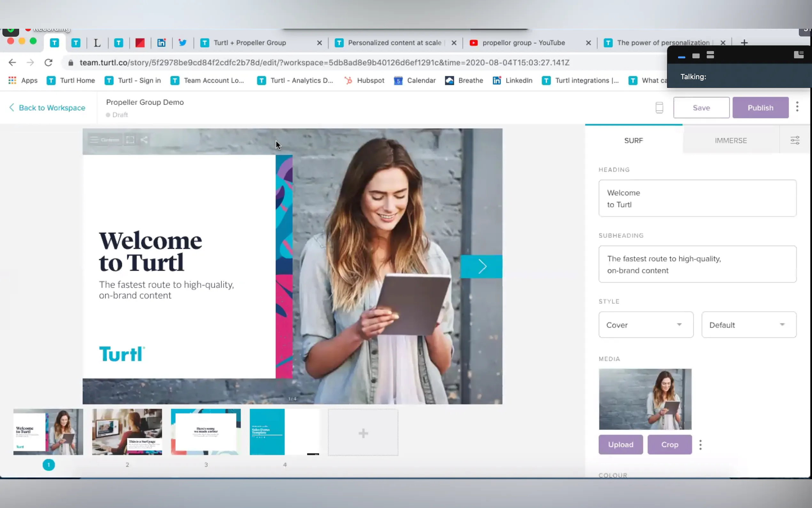Close the propellor group YouTube tab
The height and width of the screenshot is (508, 812).
click(588, 43)
